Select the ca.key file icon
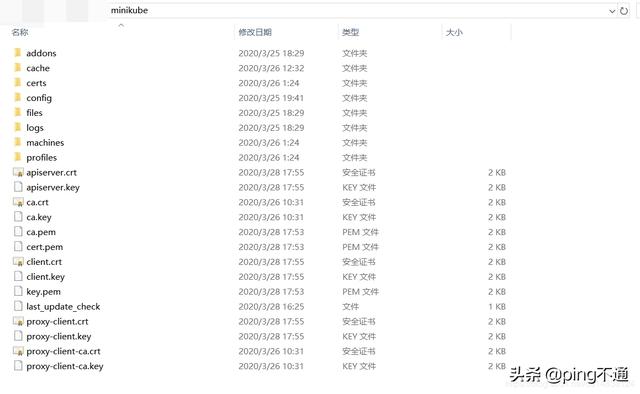This screenshot has height=394, width=640. (18, 217)
